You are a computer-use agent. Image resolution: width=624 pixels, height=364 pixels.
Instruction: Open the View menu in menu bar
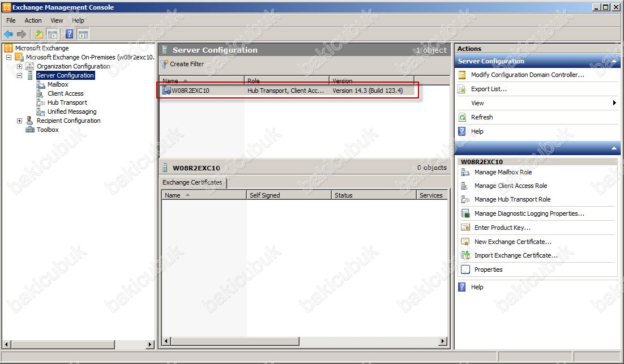pos(57,20)
